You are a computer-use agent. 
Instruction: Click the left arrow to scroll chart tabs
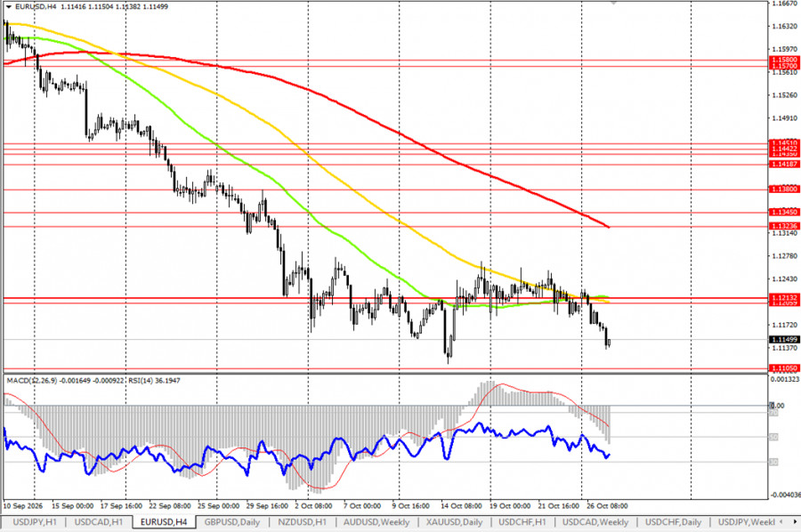click(x=780, y=522)
